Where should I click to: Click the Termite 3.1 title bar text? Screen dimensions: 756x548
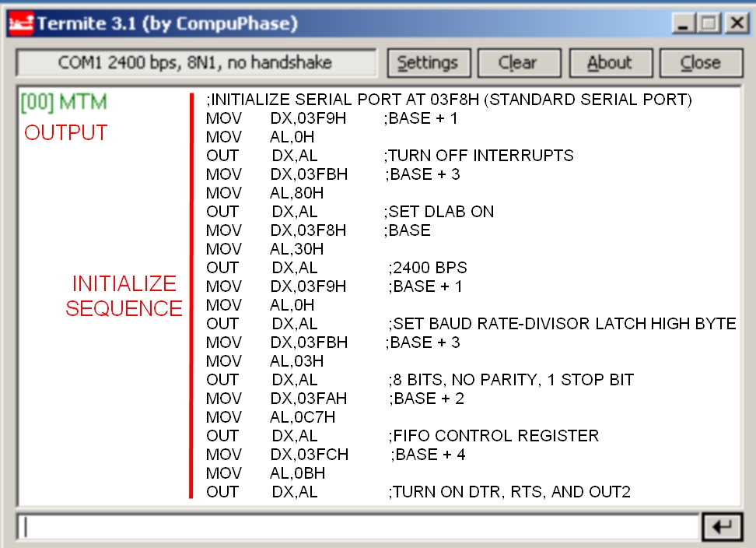(167, 23)
